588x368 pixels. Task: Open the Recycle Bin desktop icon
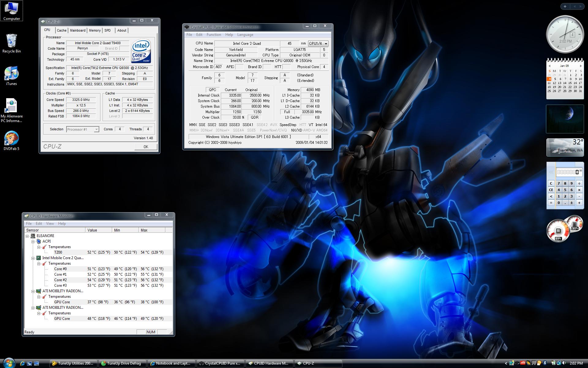click(12, 43)
